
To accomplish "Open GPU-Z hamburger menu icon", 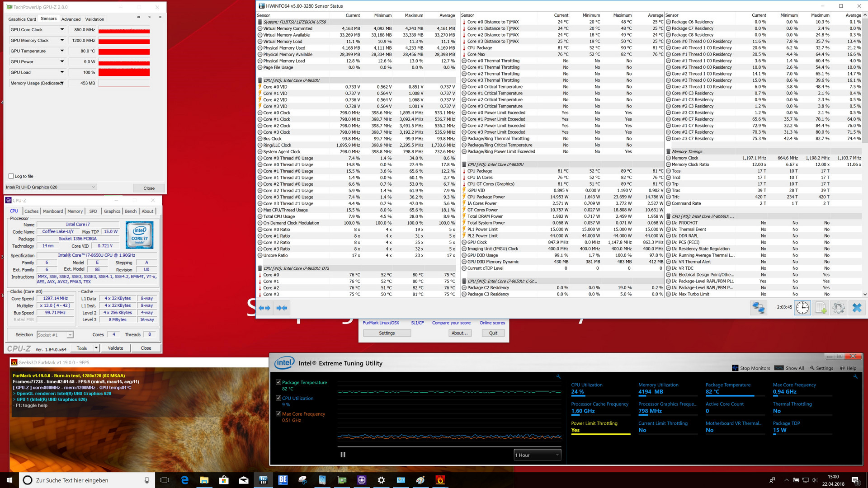I will (x=160, y=17).
